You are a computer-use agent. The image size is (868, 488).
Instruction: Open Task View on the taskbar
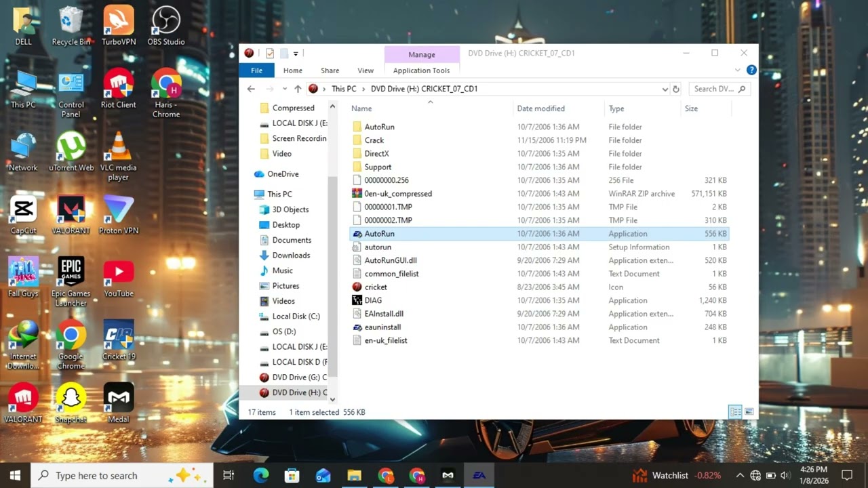point(229,475)
